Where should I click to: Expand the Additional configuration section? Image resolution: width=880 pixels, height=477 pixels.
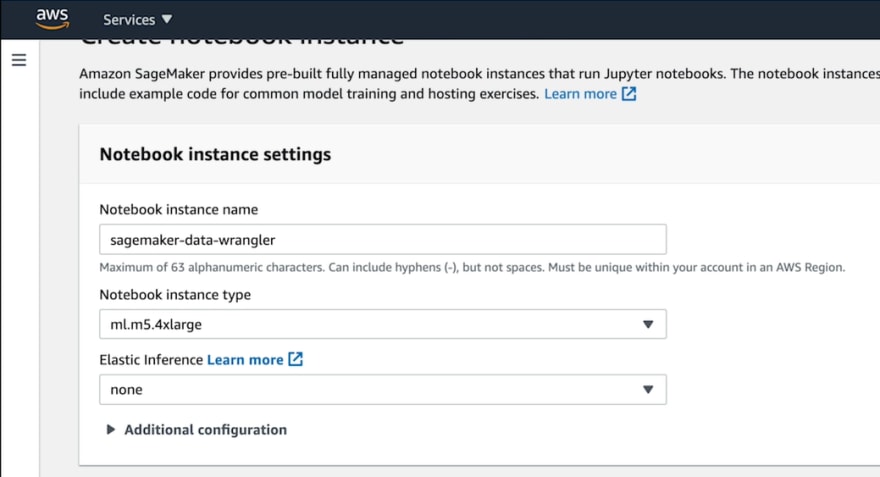(x=196, y=430)
